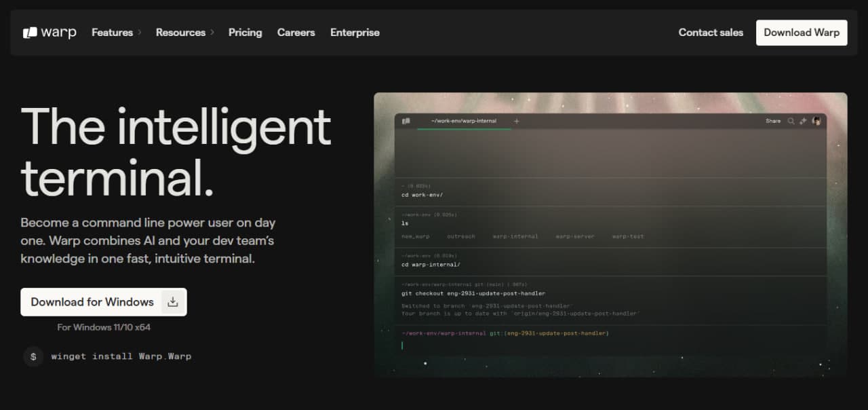Screen dimensions: 868x410
Task: Select the ~/work-env/warp-internal terminal tab
Action: [464, 122]
